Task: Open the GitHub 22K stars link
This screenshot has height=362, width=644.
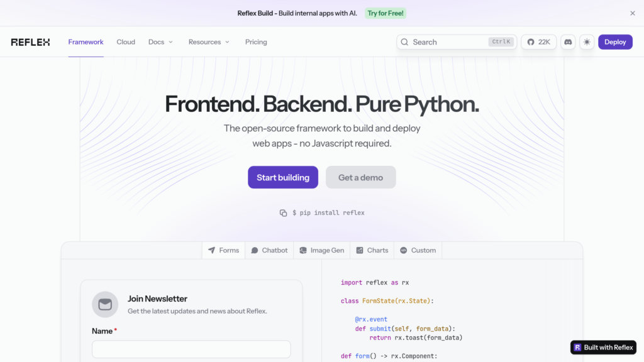Action: [x=538, y=42]
